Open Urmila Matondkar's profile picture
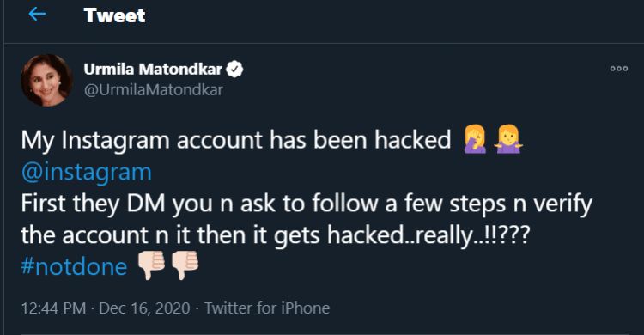The height and width of the screenshot is (335, 644). click(x=47, y=80)
